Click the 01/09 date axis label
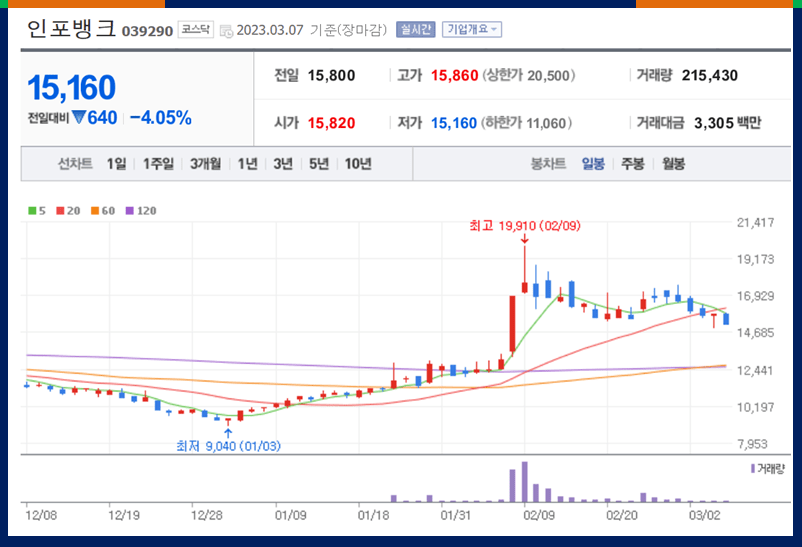Viewport: 802px width, 547px height. (x=291, y=515)
